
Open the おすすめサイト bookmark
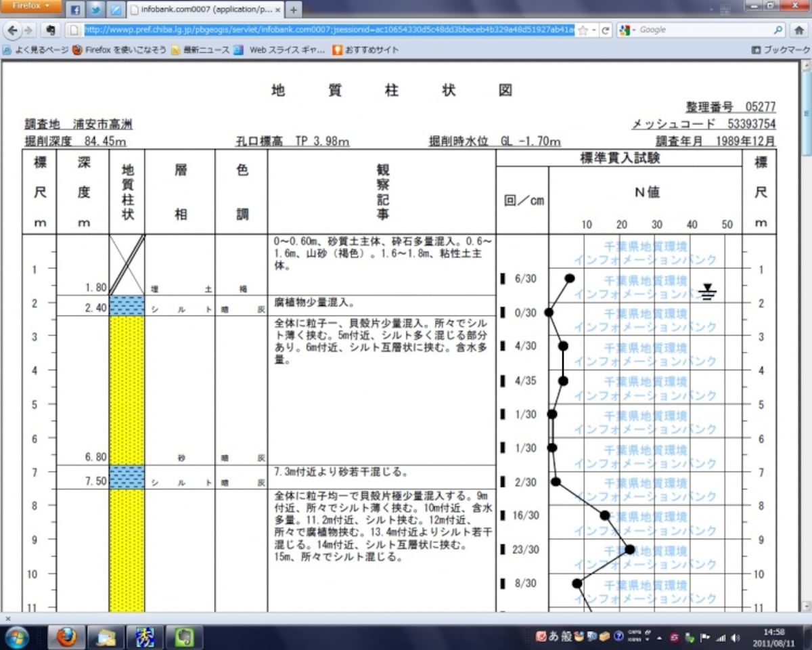tap(365, 49)
